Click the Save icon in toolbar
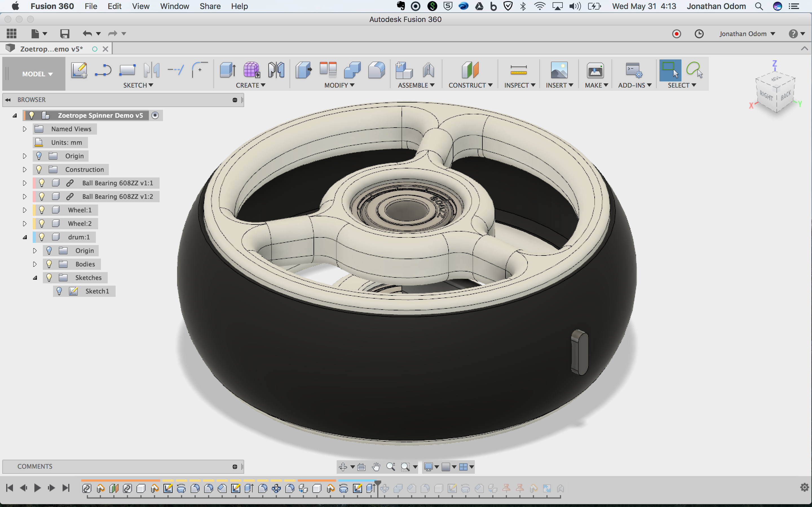This screenshot has width=812, height=507. tap(64, 34)
